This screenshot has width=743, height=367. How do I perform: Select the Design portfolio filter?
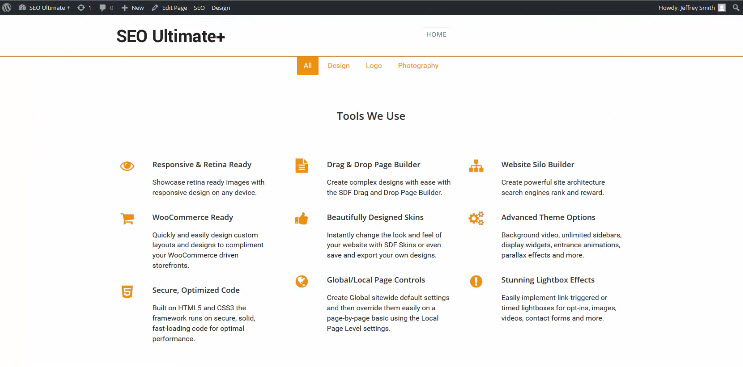click(x=338, y=65)
